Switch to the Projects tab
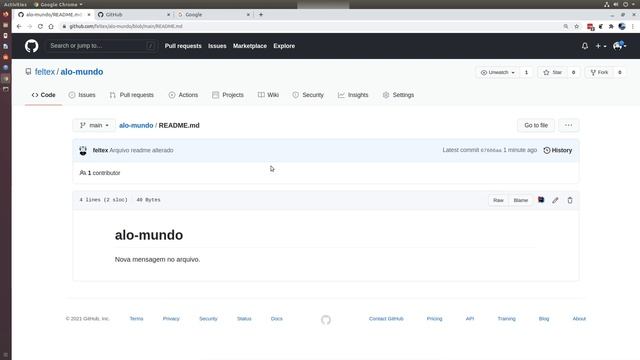Screen dimensions: 640x360 [x=228, y=95]
